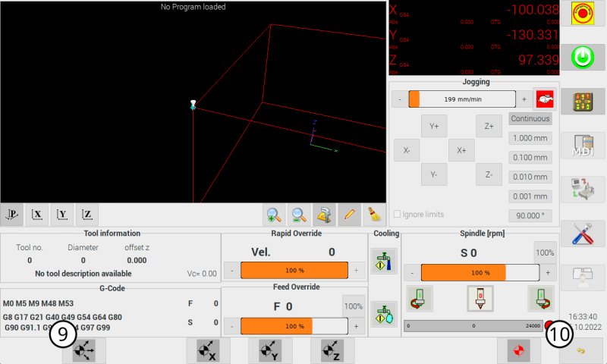Zoom in on the preview
Image resolution: width=607 pixels, height=364 pixels.
click(x=274, y=214)
